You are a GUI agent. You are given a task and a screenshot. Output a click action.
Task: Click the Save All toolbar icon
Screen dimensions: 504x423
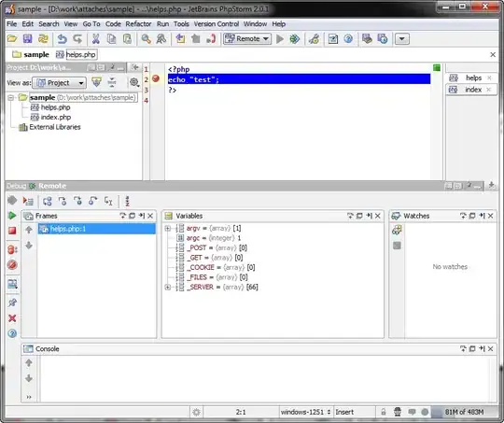(28, 39)
